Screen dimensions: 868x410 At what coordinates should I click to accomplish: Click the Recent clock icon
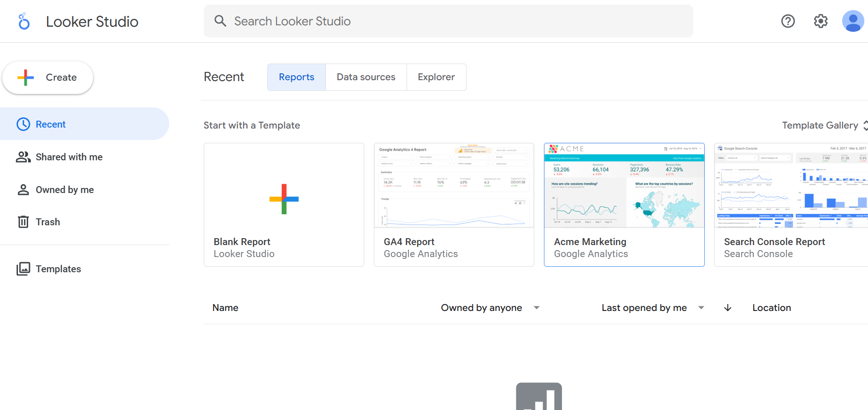point(24,124)
